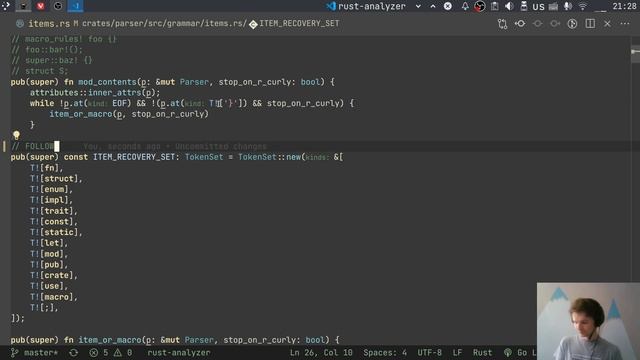Click the go to change commit icon

click(x=520, y=24)
